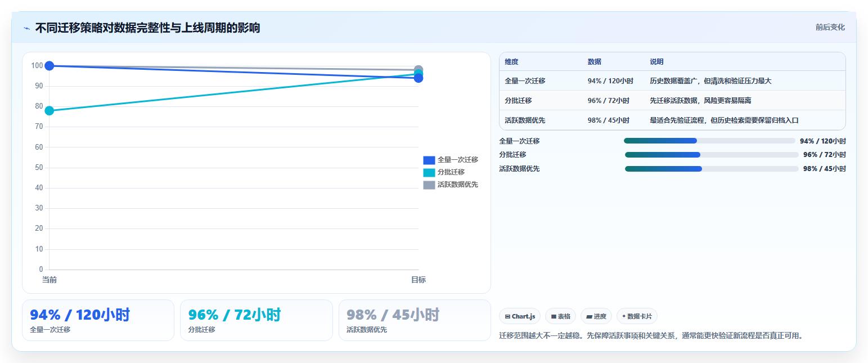Click the footer note starting 迁移范围越大不一定越稳
Viewport: 868px width, 363px height.
point(651,336)
